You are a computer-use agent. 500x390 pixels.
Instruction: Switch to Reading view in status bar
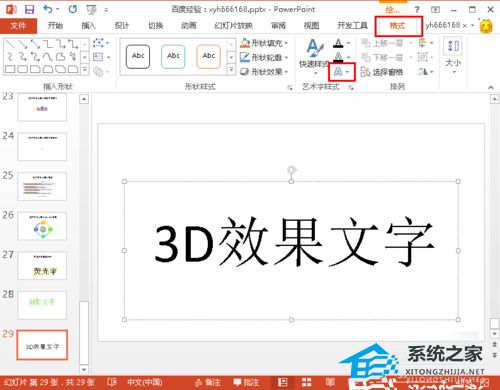pyautogui.click(x=330, y=382)
